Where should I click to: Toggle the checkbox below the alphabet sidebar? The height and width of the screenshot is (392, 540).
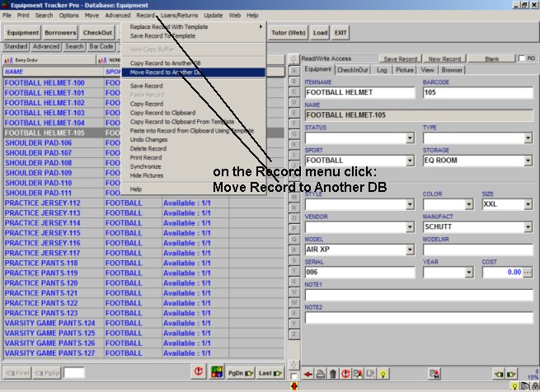294,376
